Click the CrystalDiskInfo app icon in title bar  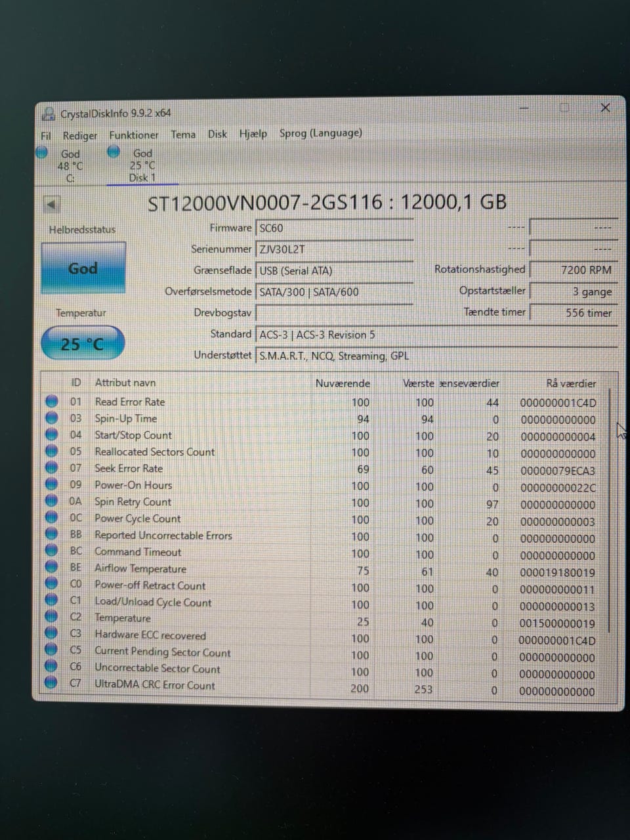pos(48,114)
